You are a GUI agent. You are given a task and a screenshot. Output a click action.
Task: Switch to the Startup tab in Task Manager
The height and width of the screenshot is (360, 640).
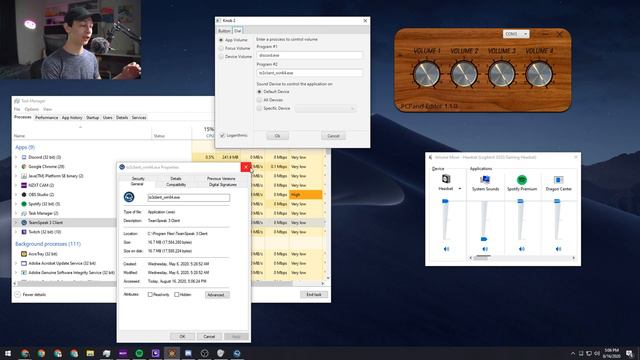pos(93,118)
